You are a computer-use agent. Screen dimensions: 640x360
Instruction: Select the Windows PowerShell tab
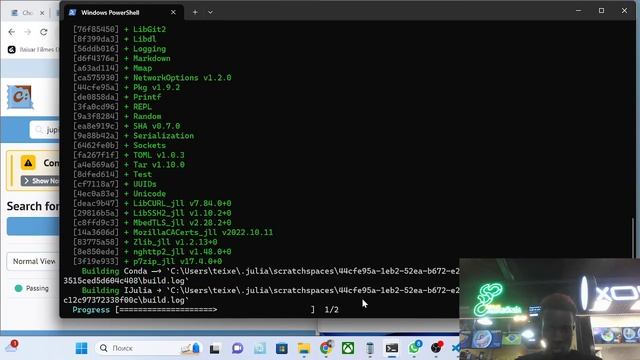[x=122, y=12]
